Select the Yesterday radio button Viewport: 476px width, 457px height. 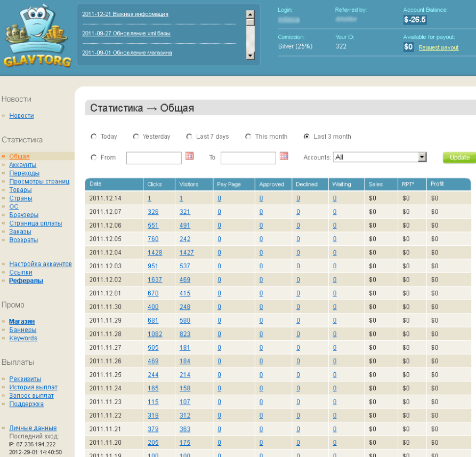click(x=136, y=137)
